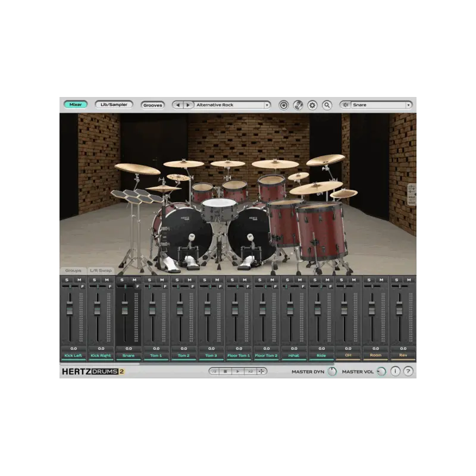This screenshot has height=476, width=476.
Task: Open the Groups tab above the mixer
Action: (73, 271)
